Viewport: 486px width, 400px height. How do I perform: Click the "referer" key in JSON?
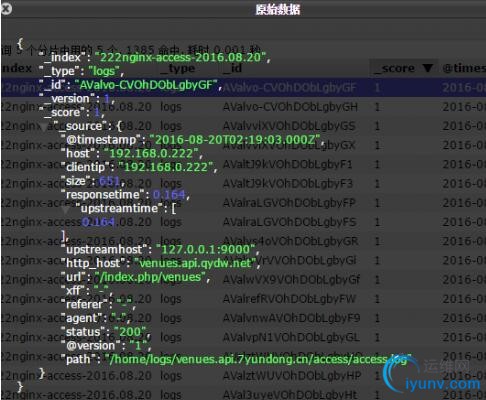pyautogui.click(x=84, y=304)
